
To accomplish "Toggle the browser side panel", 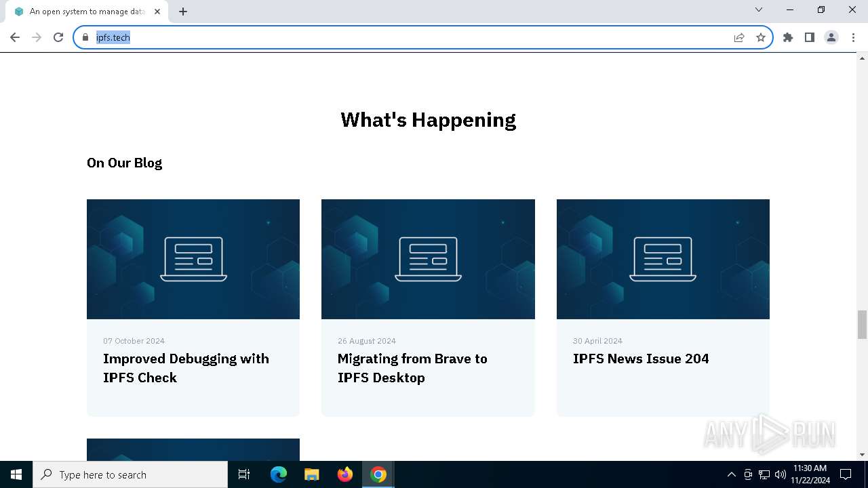I will [x=810, y=37].
